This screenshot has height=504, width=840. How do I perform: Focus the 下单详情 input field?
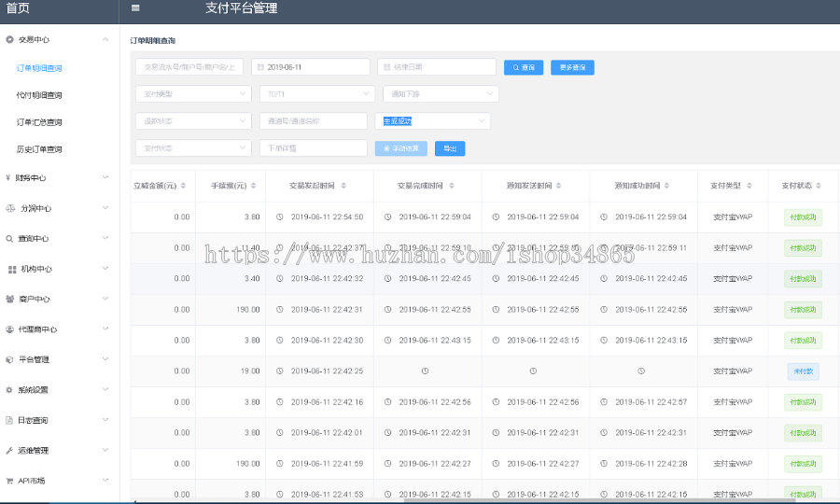pyautogui.click(x=314, y=147)
